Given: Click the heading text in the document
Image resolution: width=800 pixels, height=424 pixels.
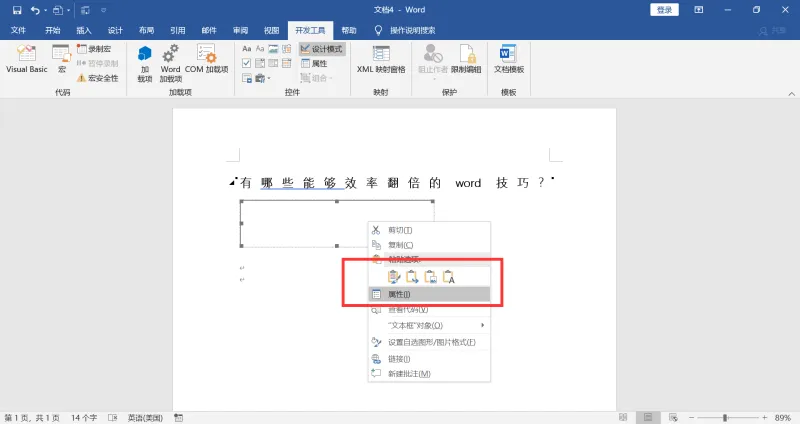Looking at the screenshot, I should [x=393, y=183].
